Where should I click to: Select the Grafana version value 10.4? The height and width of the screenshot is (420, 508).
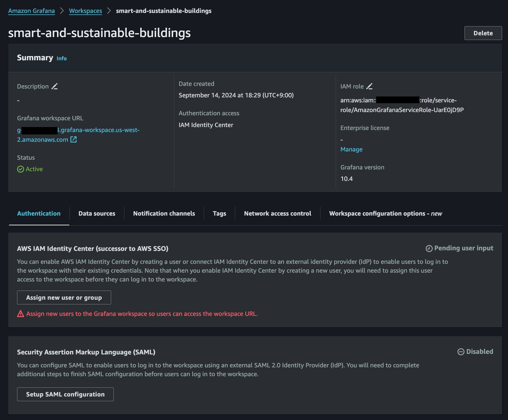347,179
